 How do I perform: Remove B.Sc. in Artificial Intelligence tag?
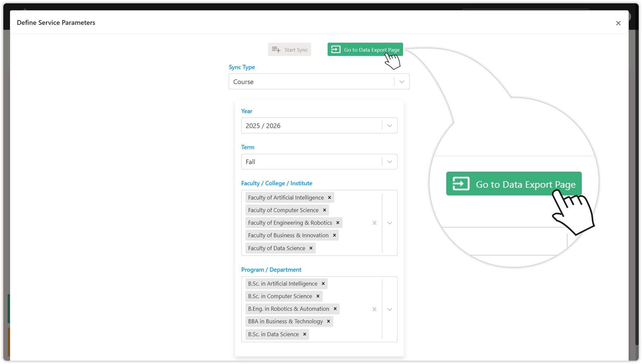(323, 284)
